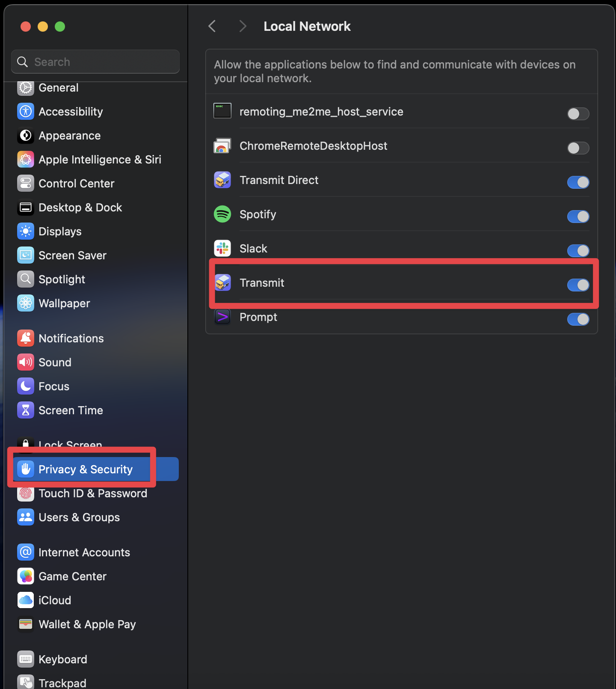Click the Transmit Direct truck icon
Viewport: 616px width, 689px height.
222,180
